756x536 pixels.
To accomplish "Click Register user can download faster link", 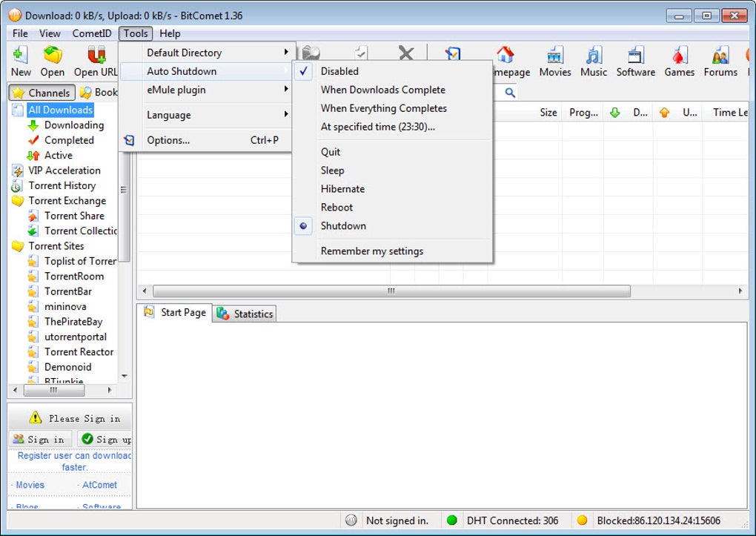I will pyautogui.click(x=74, y=461).
